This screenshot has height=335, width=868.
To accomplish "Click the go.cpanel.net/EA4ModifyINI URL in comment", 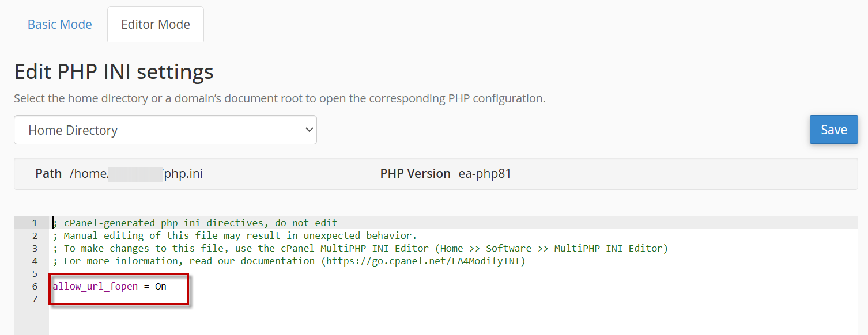I will [424, 261].
